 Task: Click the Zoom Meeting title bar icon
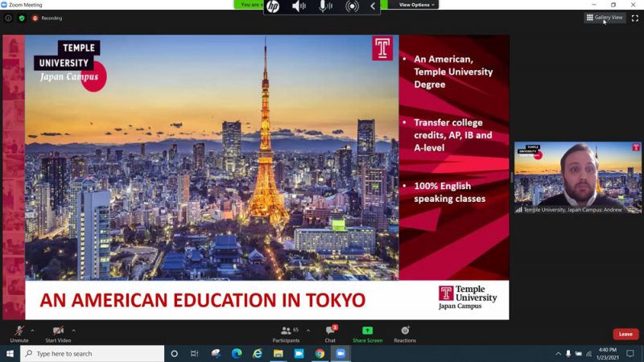4,5
